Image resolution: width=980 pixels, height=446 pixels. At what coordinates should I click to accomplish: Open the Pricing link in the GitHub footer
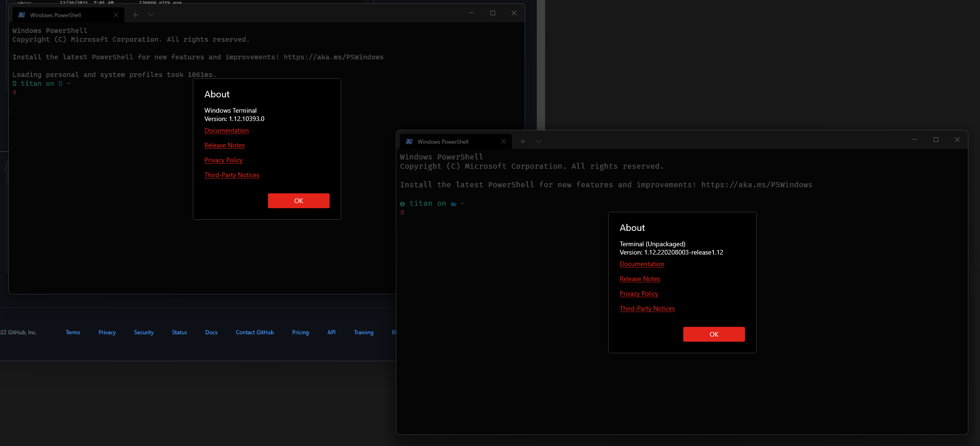(x=300, y=332)
